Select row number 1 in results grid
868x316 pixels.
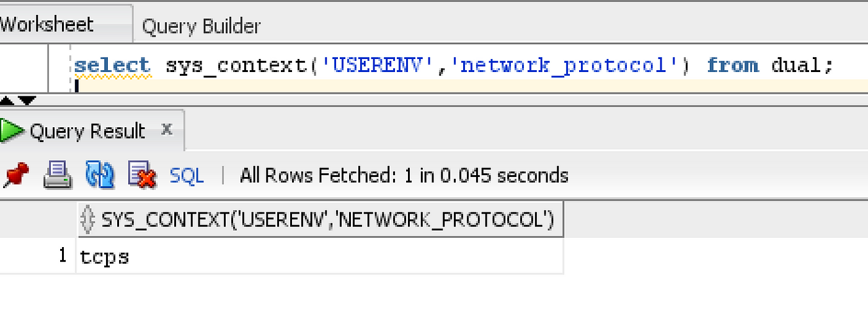tap(38, 256)
